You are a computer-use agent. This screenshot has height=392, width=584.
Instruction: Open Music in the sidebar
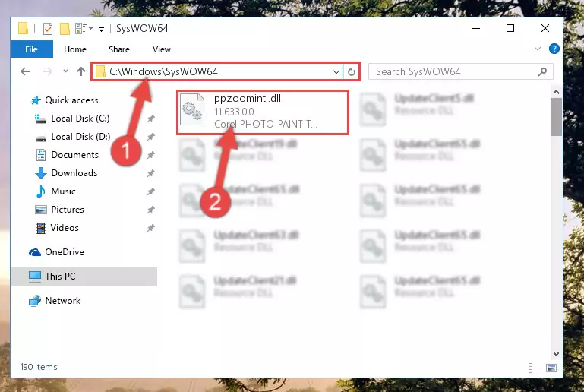pos(63,191)
